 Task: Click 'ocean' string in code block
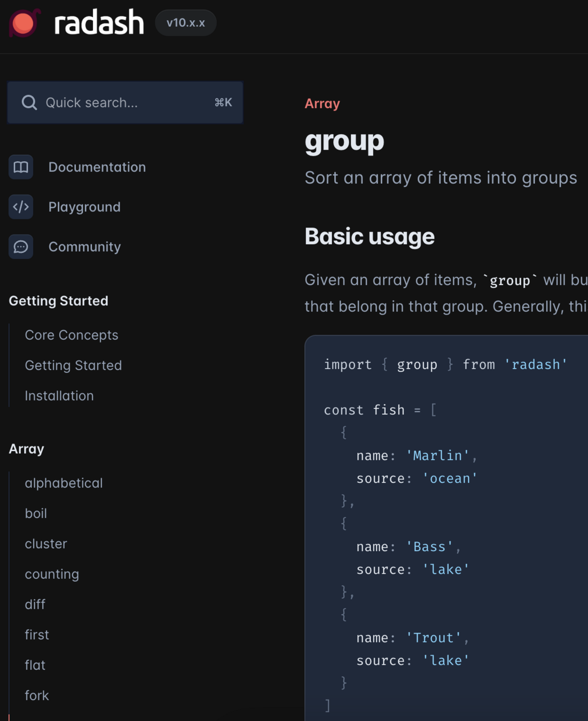click(450, 479)
